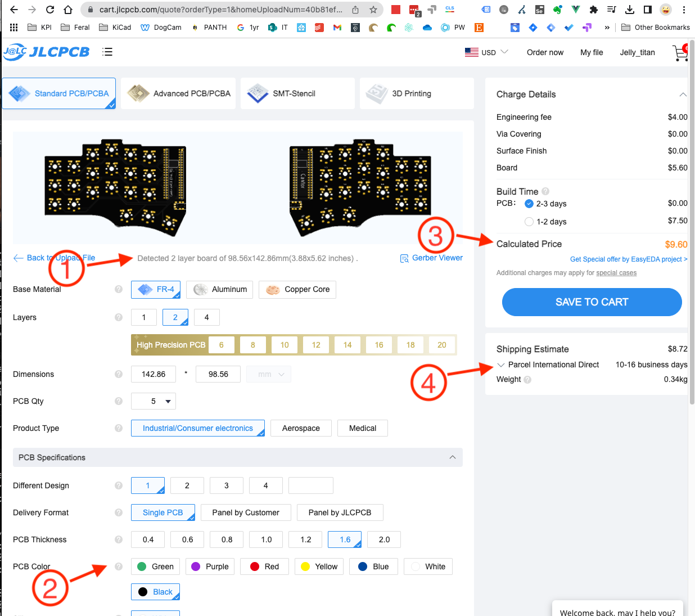Open the mm units dropdown
This screenshot has height=616, width=695.
[269, 374]
